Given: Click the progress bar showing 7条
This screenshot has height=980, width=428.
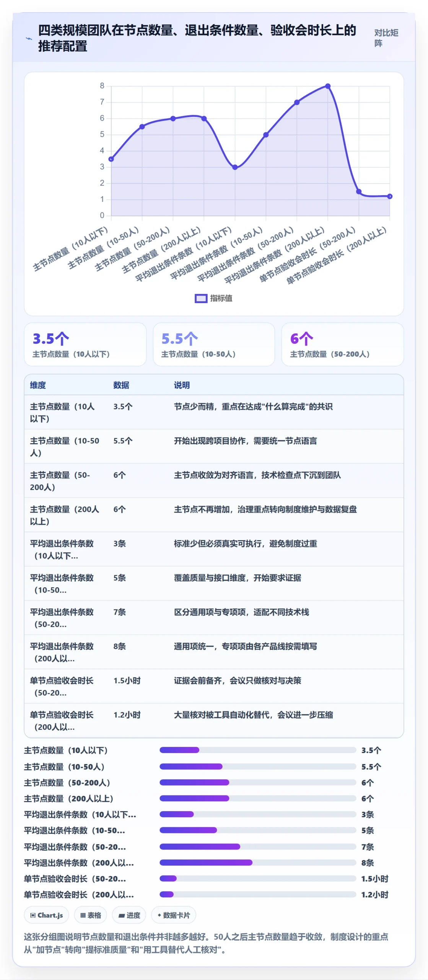Looking at the screenshot, I should (x=258, y=847).
